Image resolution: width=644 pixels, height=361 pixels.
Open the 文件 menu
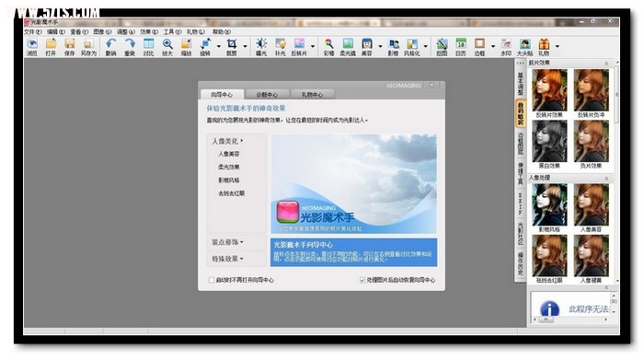click(x=33, y=31)
